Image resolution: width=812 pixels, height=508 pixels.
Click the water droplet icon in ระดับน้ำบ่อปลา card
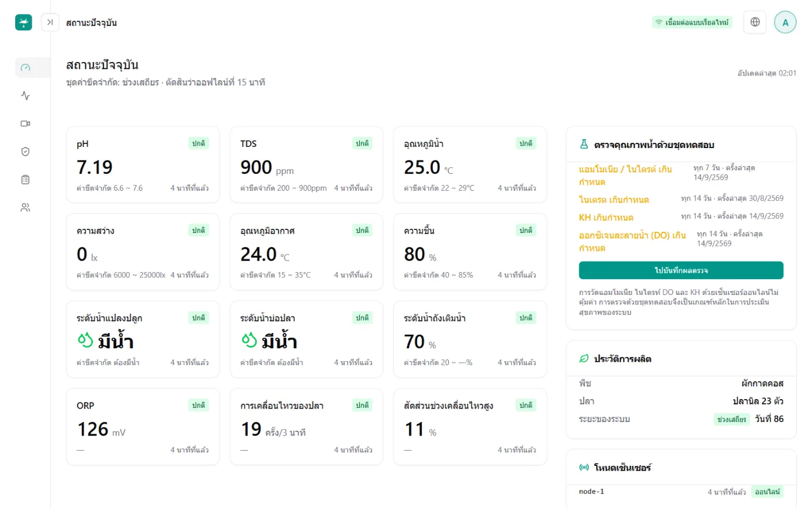249,340
